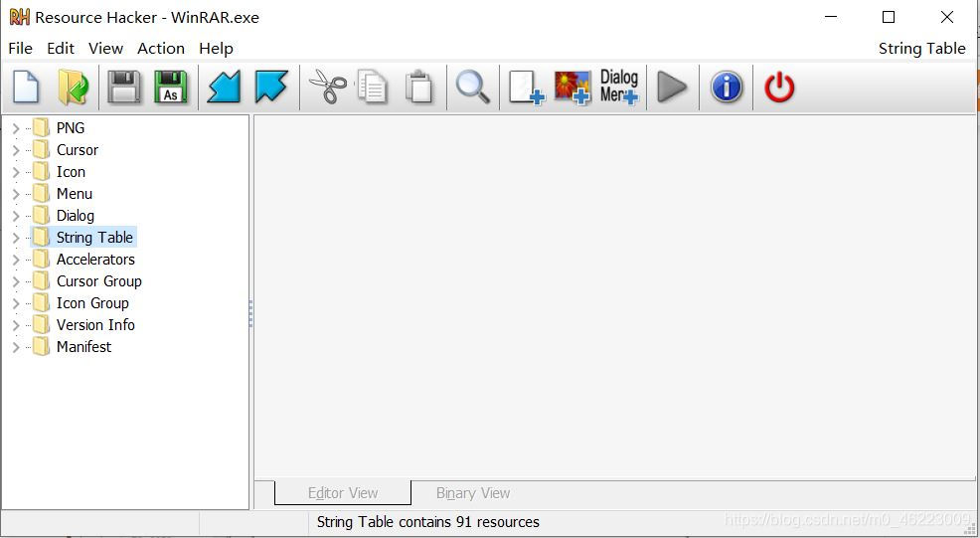Expand the PNG tree node

click(x=16, y=128)
